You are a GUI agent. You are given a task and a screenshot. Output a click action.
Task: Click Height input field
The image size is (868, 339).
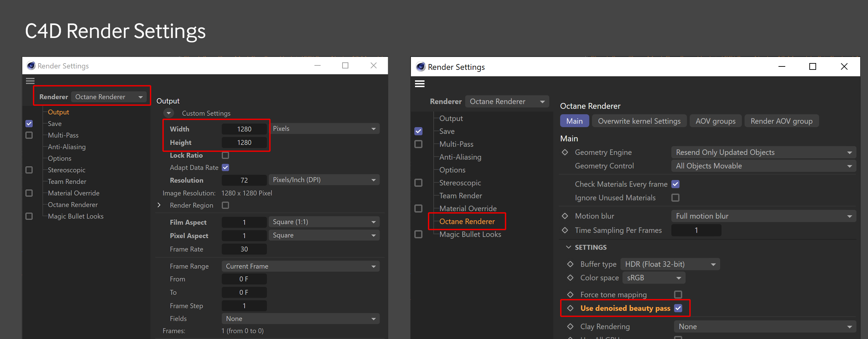244,142
